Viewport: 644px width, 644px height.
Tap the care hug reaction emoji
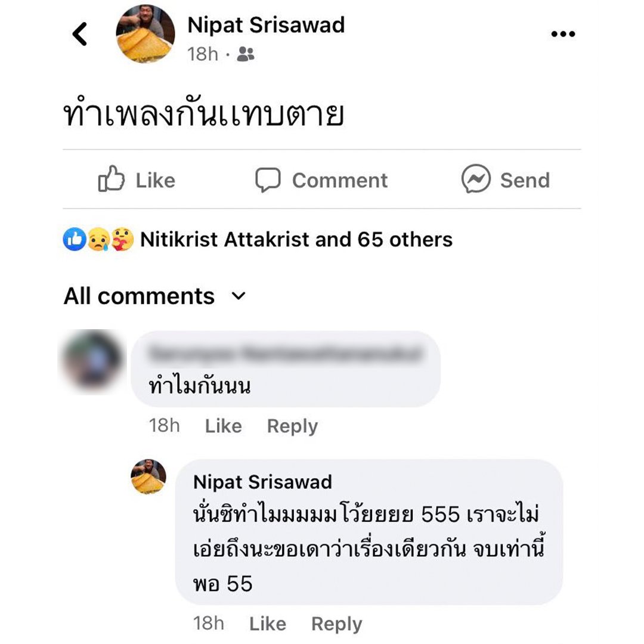122,239
